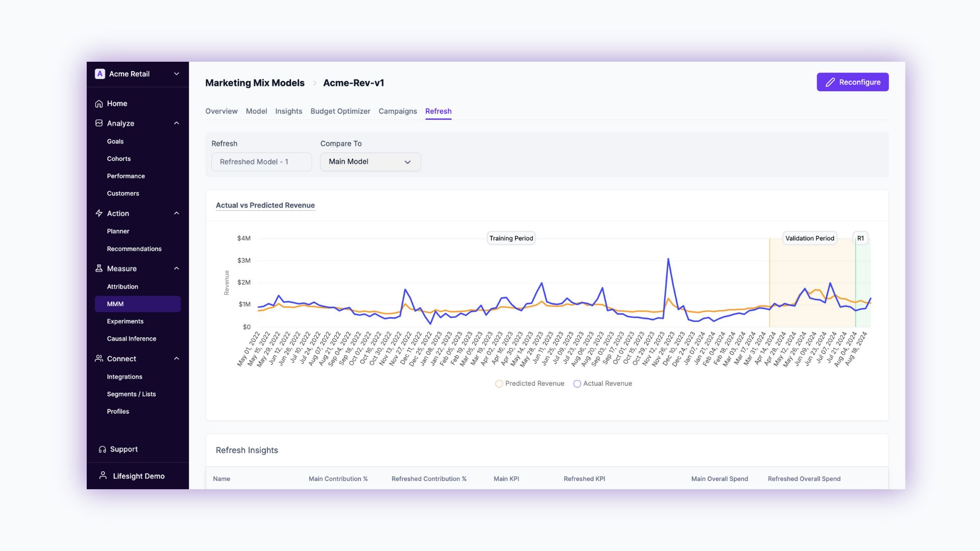
Task: Toggle the Predicted Revenue legend series
Action: click(530, 384)
